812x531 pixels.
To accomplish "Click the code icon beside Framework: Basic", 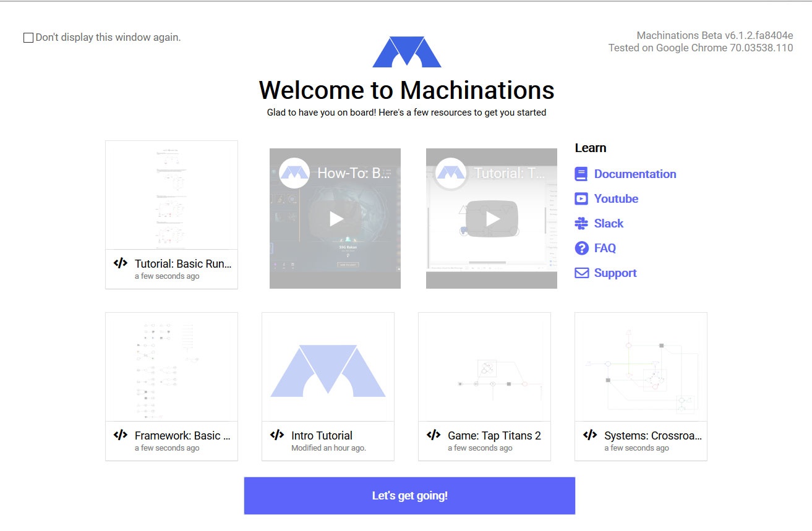I will [121, 435].
